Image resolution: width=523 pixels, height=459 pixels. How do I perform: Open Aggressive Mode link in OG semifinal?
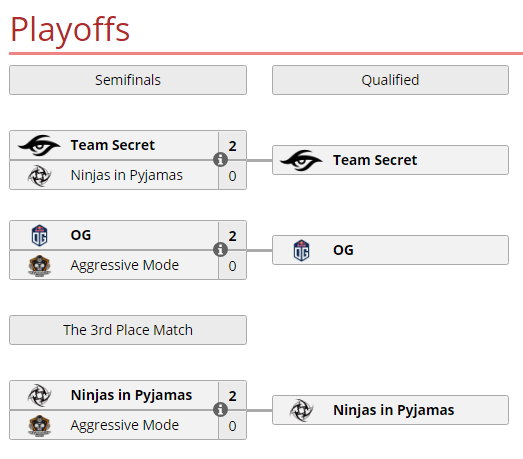[125, 266]
